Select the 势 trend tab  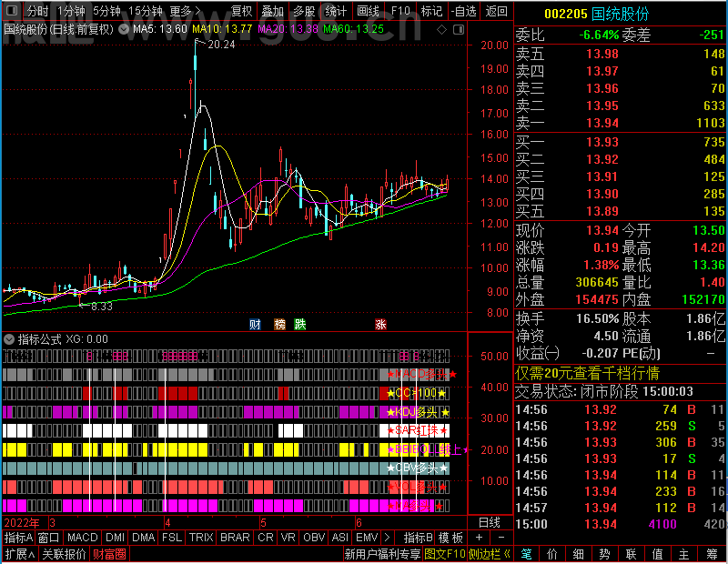[x=604, y=554]
